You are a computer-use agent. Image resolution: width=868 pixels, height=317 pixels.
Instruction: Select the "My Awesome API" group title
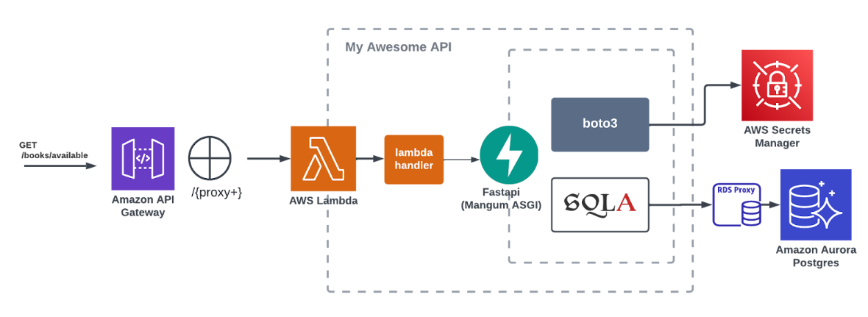[399, 47]
